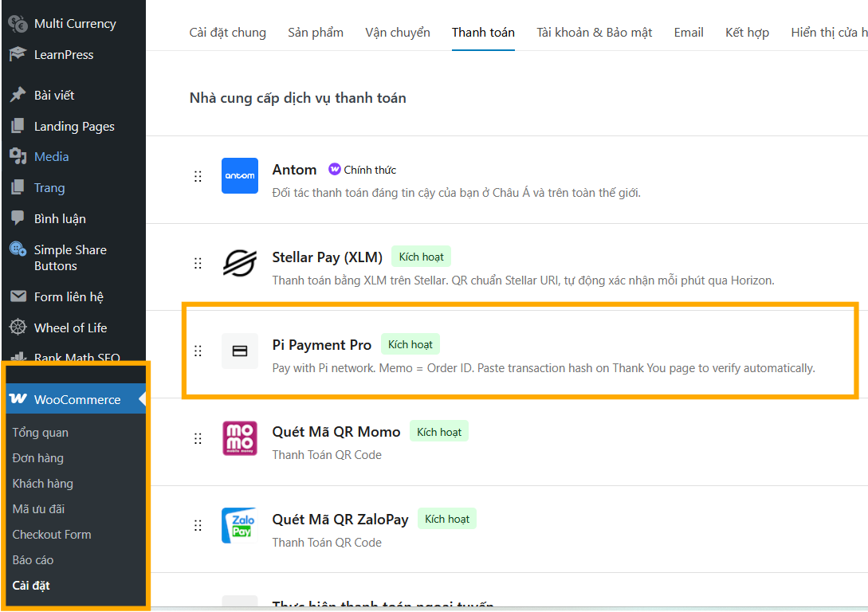Open Mã ưu đãi submenu

tap(38, 508)
